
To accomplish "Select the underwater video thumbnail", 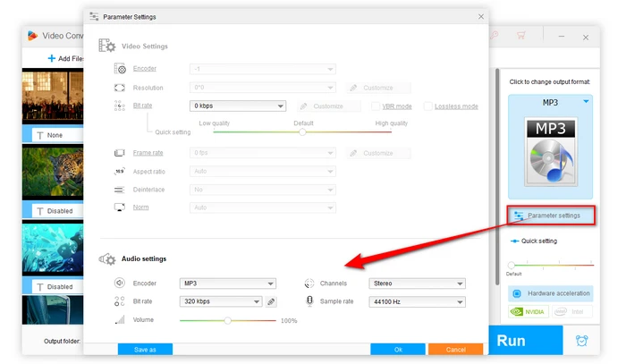I will coord(53,248).
